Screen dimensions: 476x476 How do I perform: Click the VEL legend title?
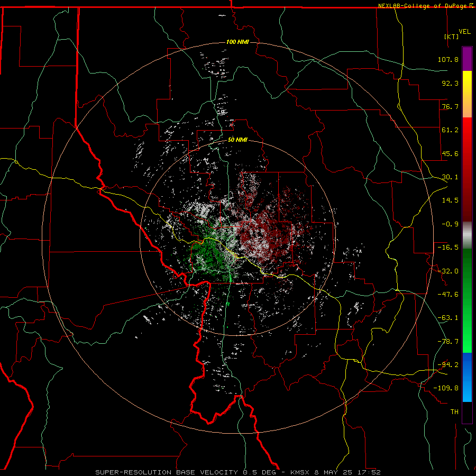[x=464, y=31]
